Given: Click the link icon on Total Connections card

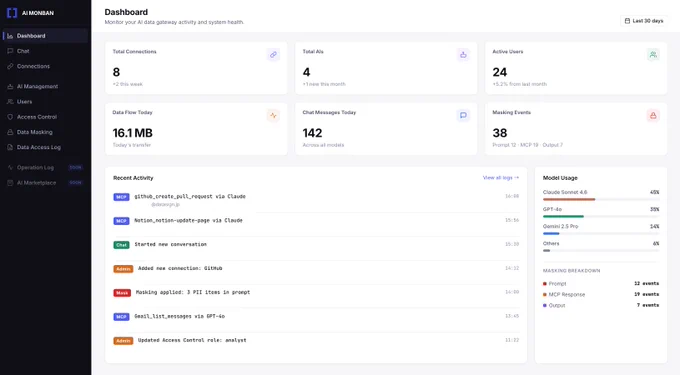Looking at the screenshot, I should click(x=273, y=55).
